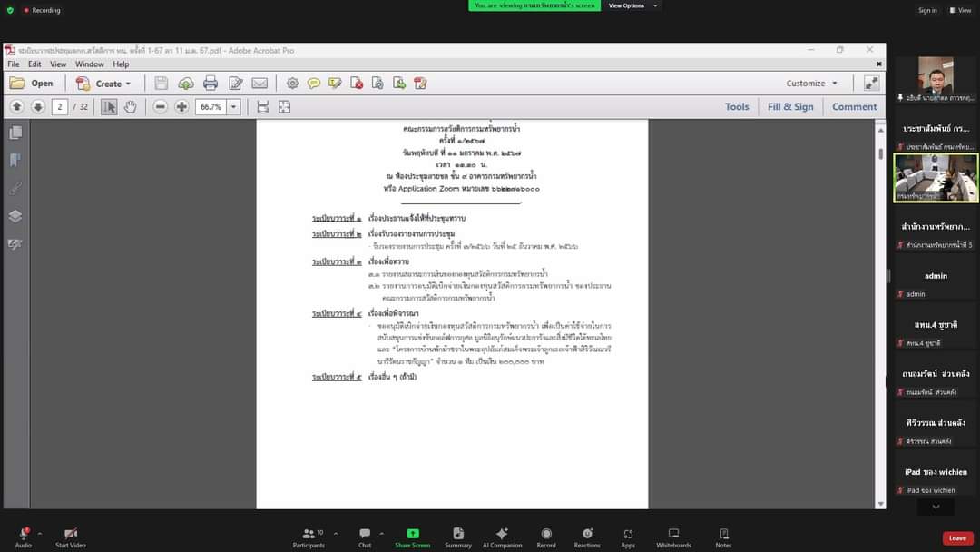The height and width of the screenshot is (552, 980).
Task: Open the Customize toolbar dropdown
Action: 812,84
